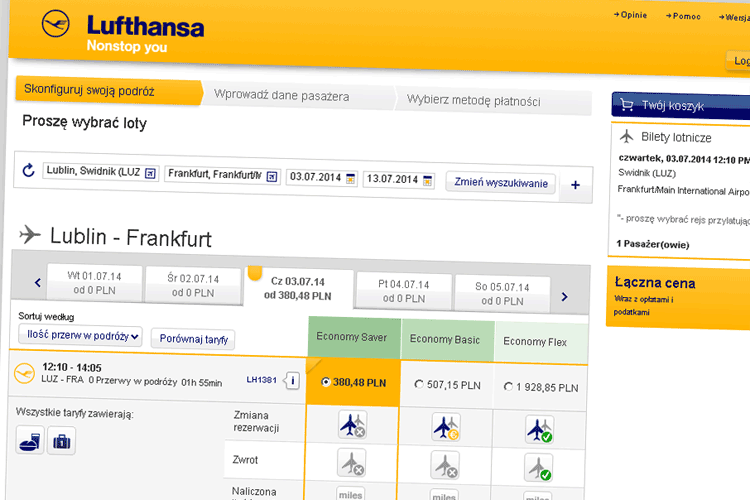Open the Pomoc link
The width and height of the screenshot is (750, 500).
(683, 16)
